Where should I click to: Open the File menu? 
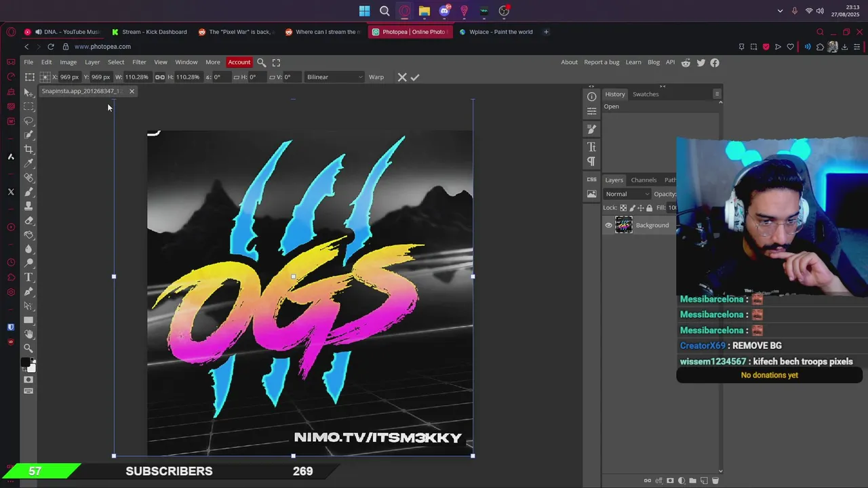coord(28,62)
